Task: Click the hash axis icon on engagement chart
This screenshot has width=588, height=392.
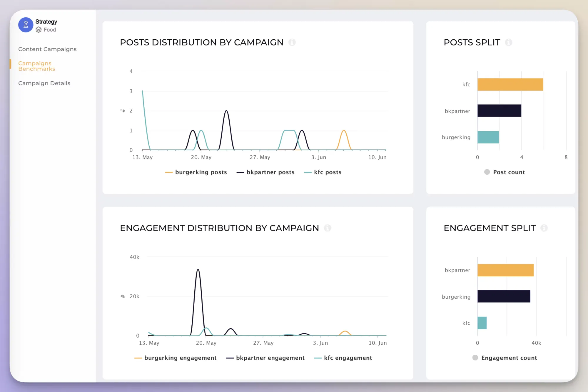Action: point(123,296)
